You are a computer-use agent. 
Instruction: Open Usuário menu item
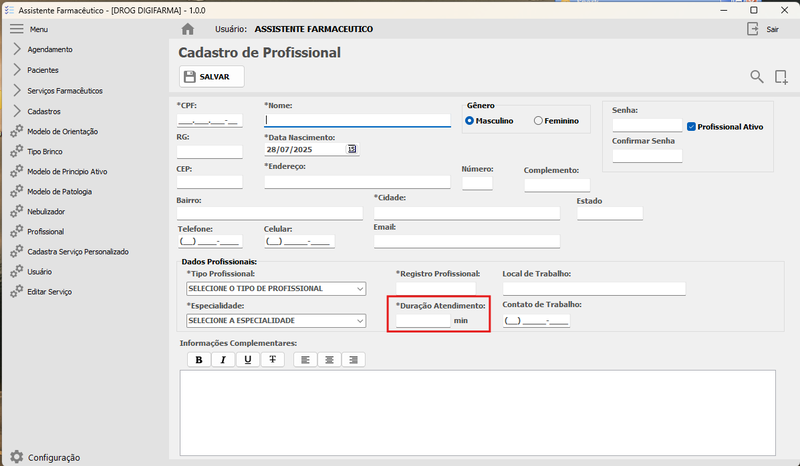point(40,272)
